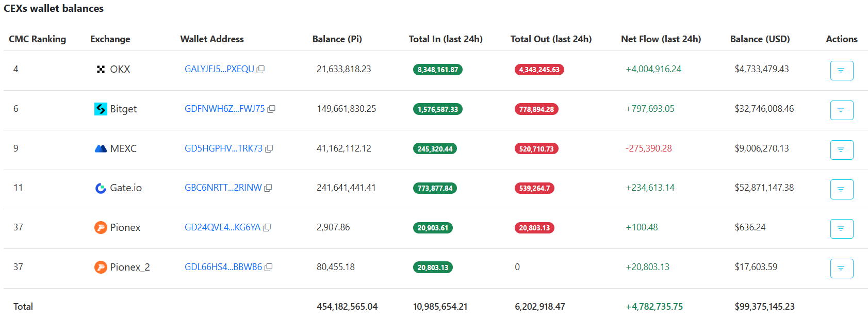The height and width of the screenshot is (318, 868).
Task: Click the MEXC Total Out red badge
Action: (536, 149)
